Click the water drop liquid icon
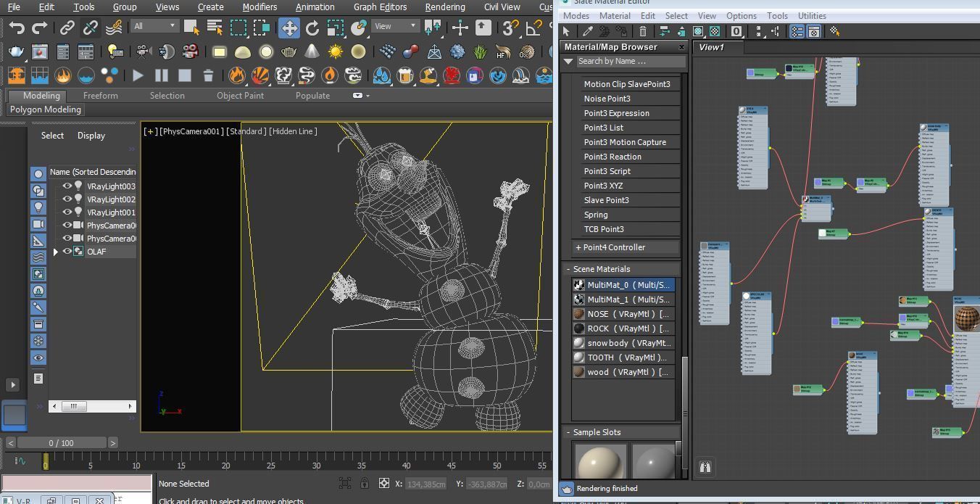This screenshot has height=504, width=980. [382, 75]
